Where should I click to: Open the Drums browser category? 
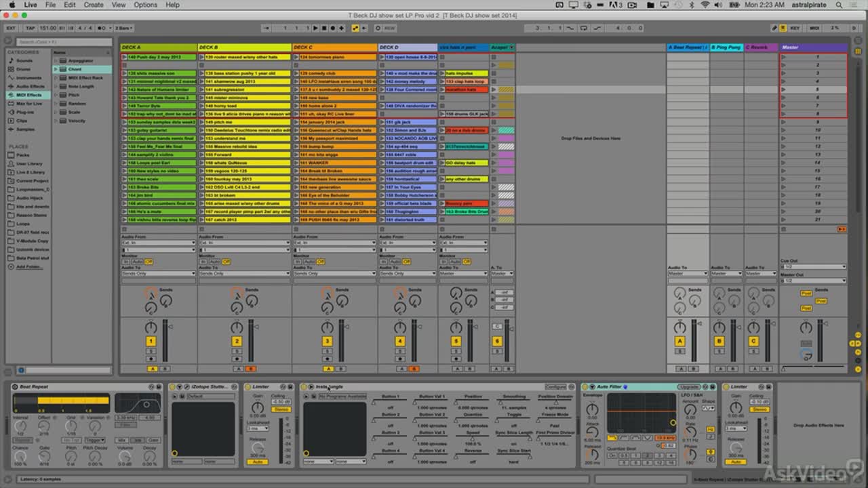click(24, 69)
